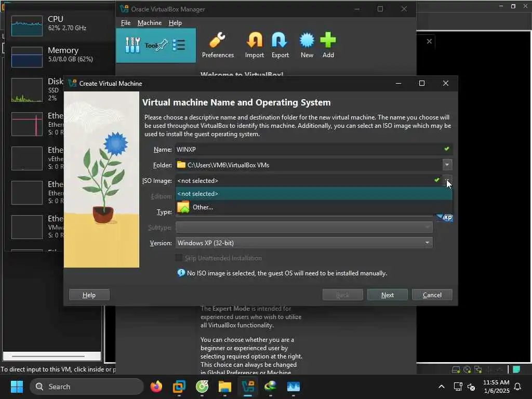Open the Version dropdown
Image resolution: width=532 pixels, height=399 pixels.
(304, 243)
